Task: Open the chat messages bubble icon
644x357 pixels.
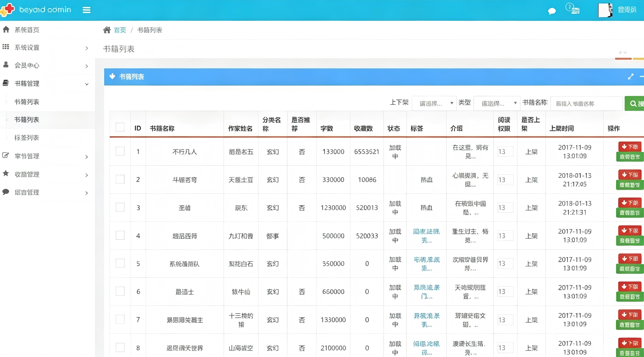Action: (x=552, y=11)
